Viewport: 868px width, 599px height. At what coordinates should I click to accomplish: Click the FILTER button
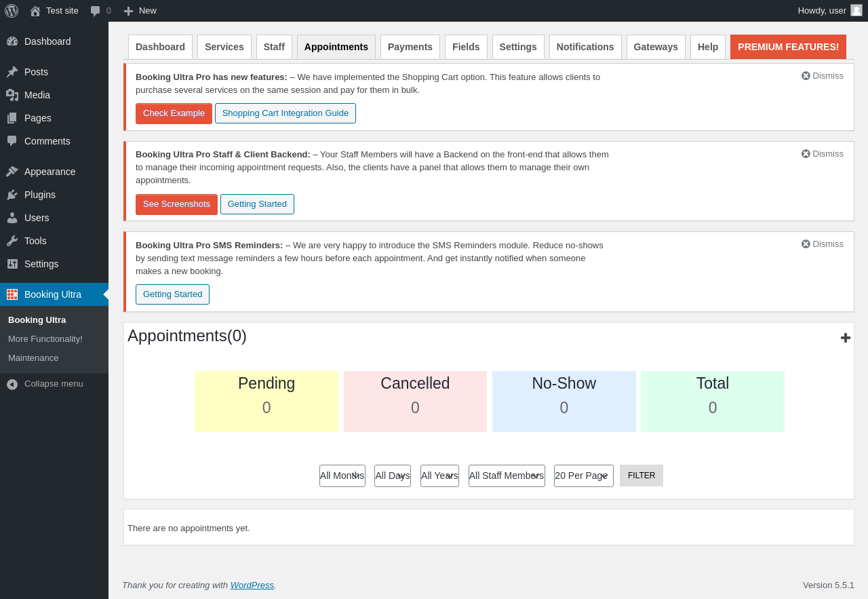tap(642, 476)
